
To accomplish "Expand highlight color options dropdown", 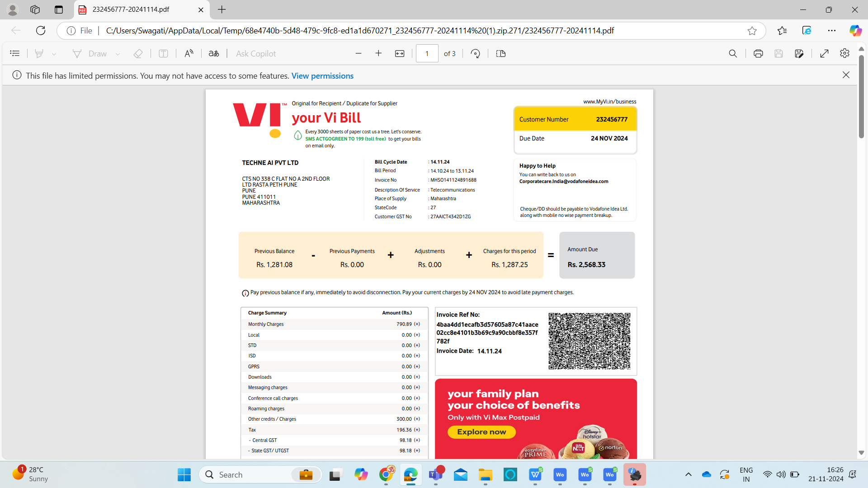I will tap(54, 54).
